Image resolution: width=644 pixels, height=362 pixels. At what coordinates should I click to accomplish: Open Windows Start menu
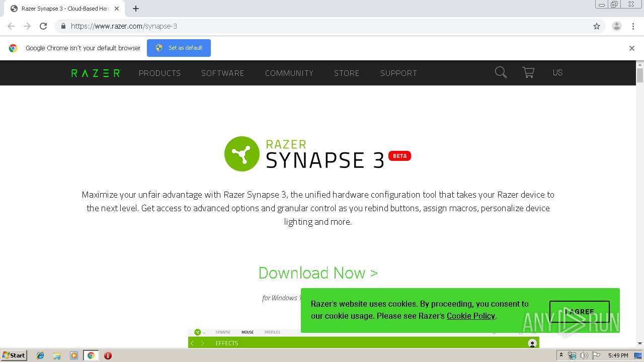tap(14, 355)
